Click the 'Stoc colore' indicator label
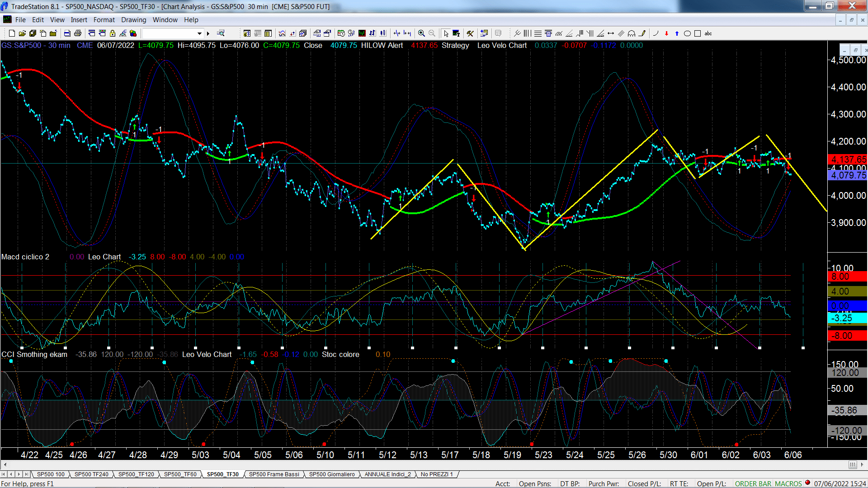 [340, 354]
